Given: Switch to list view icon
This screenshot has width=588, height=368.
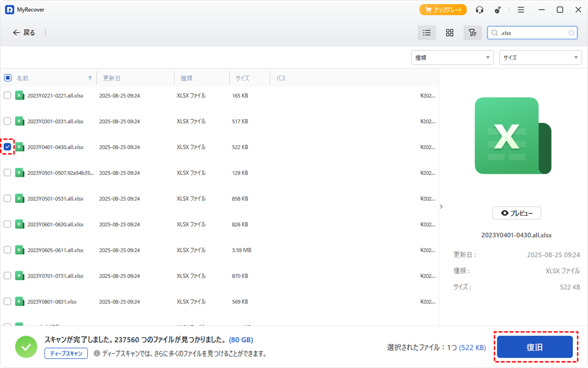Looking at the screenshot, I should coord(427,33).
